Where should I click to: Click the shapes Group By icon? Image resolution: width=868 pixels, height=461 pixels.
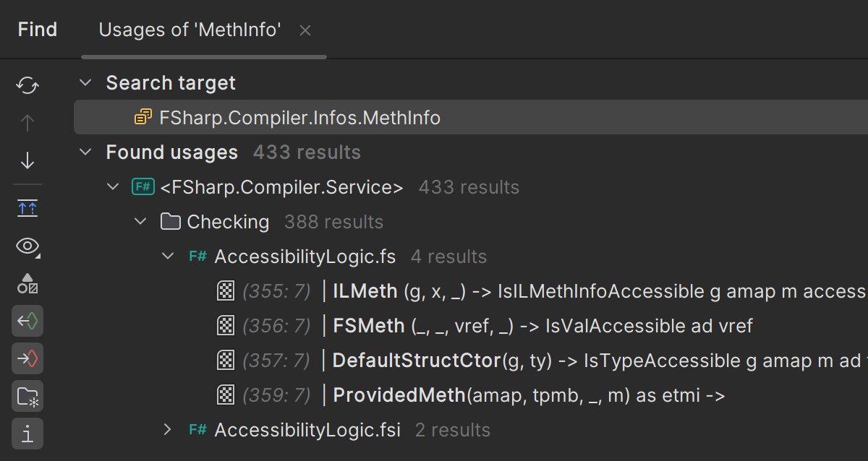point(27,283)
